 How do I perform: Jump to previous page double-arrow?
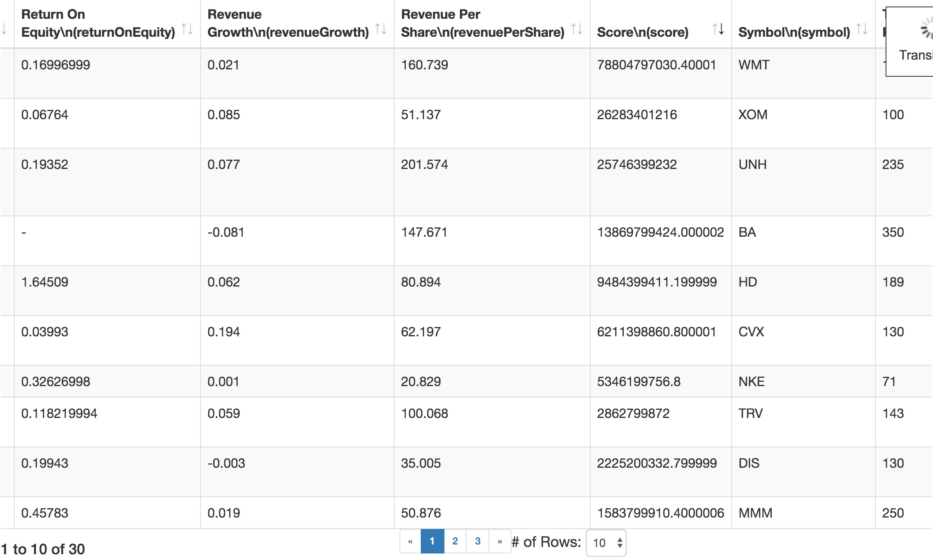coord(410,541)
